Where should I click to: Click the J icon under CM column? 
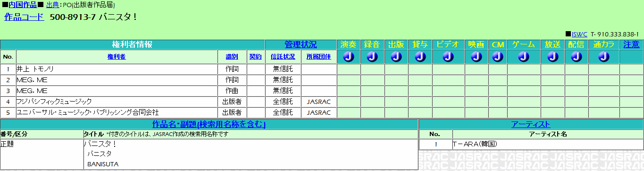[498, 57]
